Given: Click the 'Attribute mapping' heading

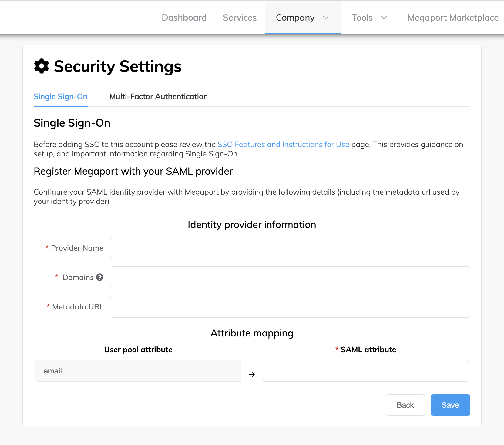Looking at the screenshot, I should pyautogui.click(x=252, y=333).
